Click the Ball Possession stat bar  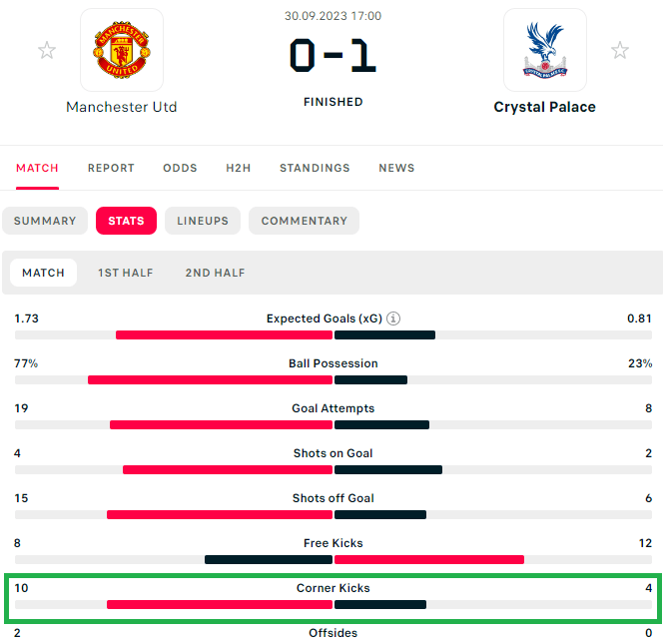pos(332,380)
